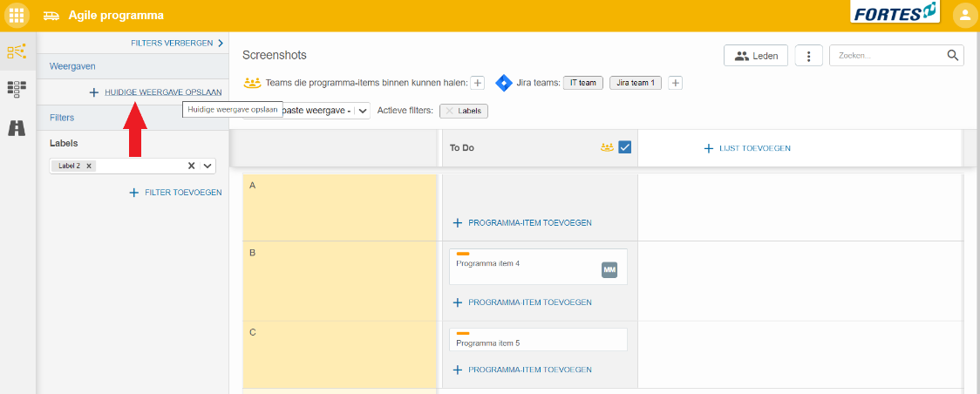The height and width of the screenshot is (394, 980).
Task: Click the Labels filter heading
Action: point(64,143)
